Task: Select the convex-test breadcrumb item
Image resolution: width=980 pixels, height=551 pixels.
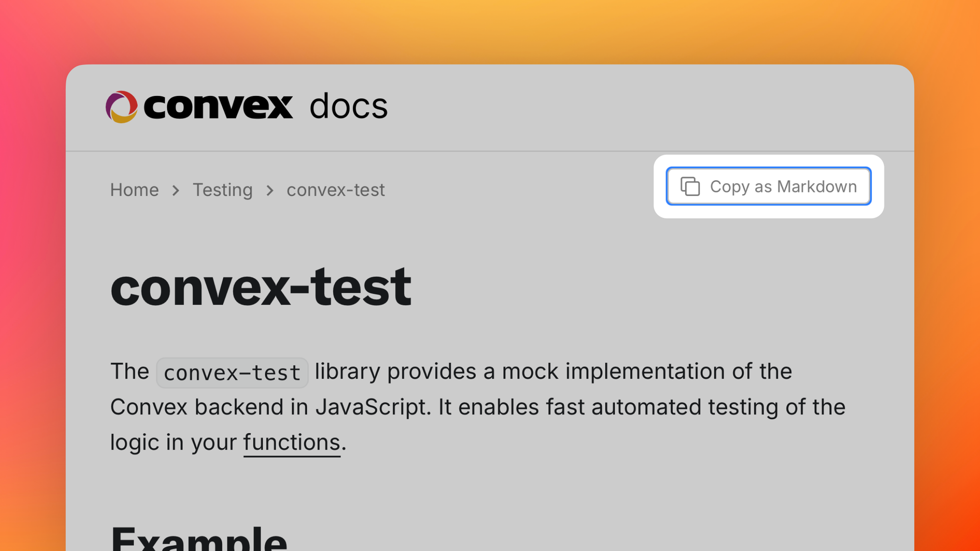Action: 335,190
